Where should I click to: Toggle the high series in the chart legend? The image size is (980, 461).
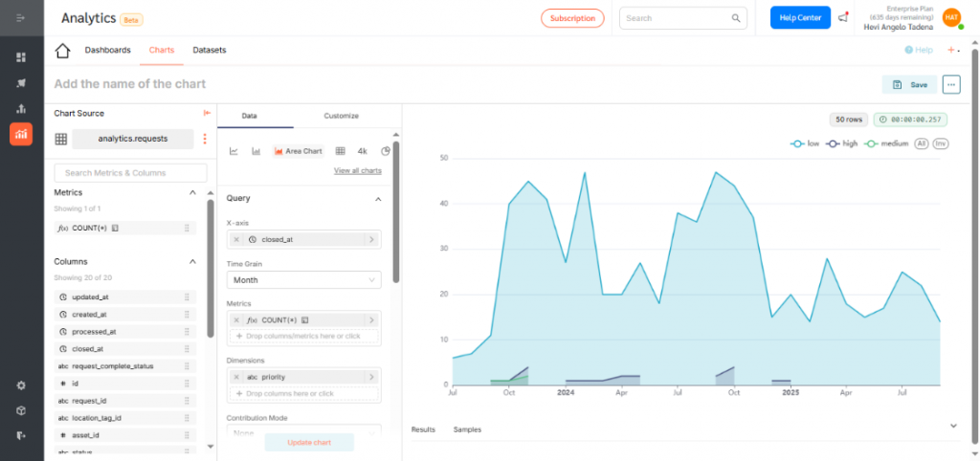point(842,143)
